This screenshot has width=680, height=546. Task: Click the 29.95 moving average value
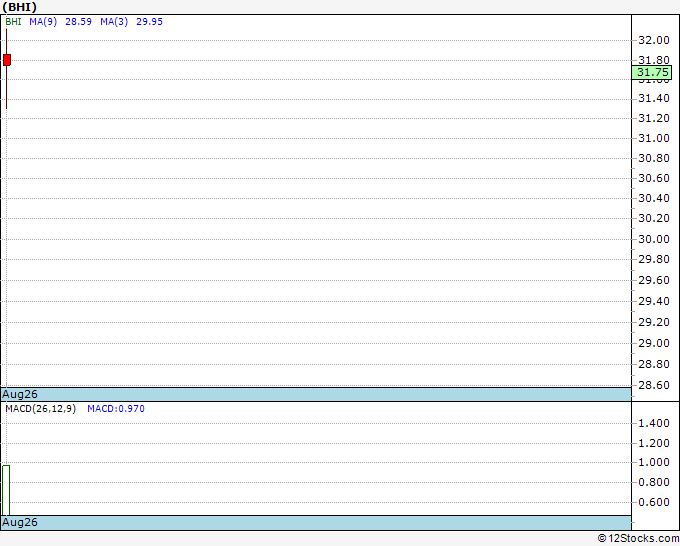[x=150, y=22]
